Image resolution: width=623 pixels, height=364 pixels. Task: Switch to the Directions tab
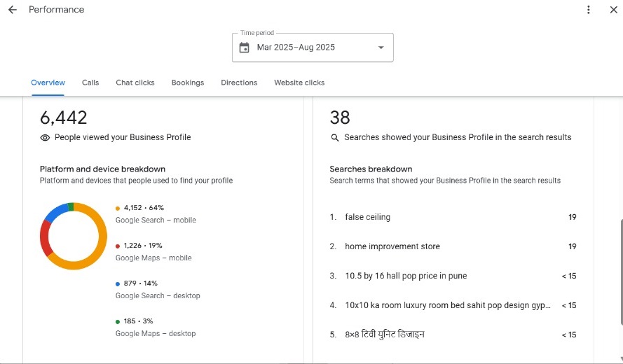pyautogui.click(x=239, y=83)
